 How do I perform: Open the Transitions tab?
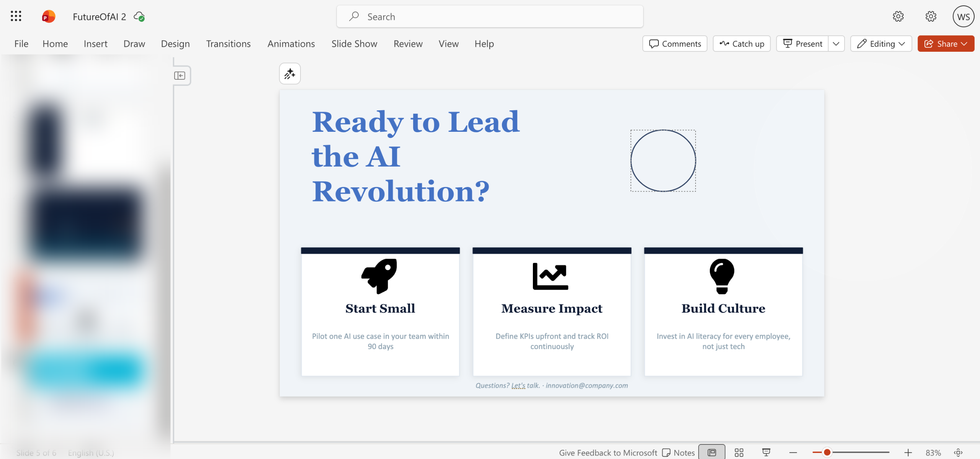228,44
